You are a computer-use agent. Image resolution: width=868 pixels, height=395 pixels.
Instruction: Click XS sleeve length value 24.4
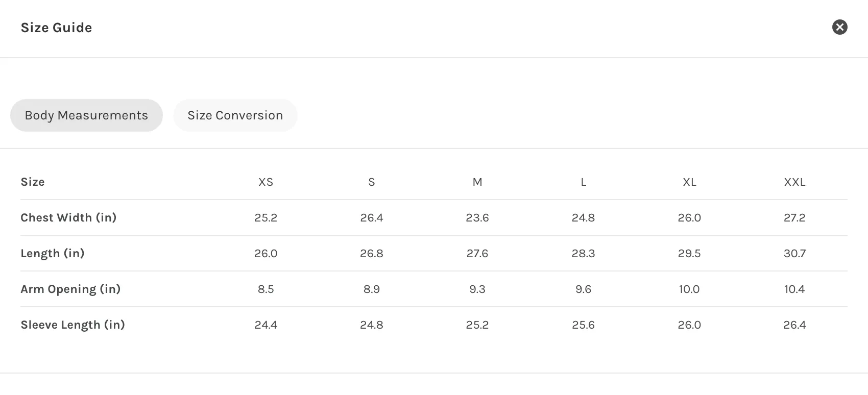[x=266, y=325]
